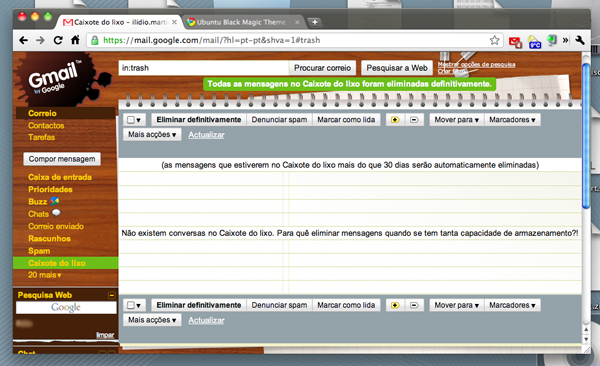Viewport: 600px width, 366px height.
Task: Reload the page with refresh icon
Action: click(x=58, y=40)
